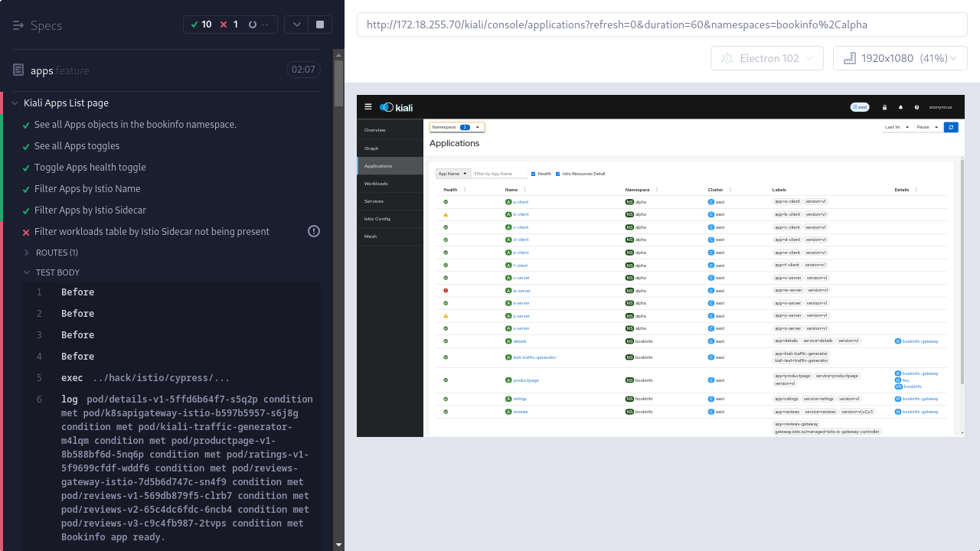Open the Namespace dropdown
Screen dimensions: 980x551
pos(457,127)
